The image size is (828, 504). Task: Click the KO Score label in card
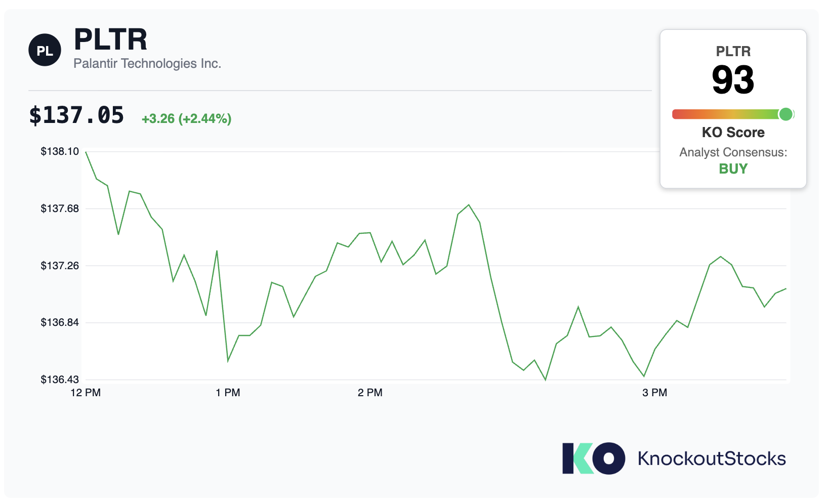click(x=733, y=133)
